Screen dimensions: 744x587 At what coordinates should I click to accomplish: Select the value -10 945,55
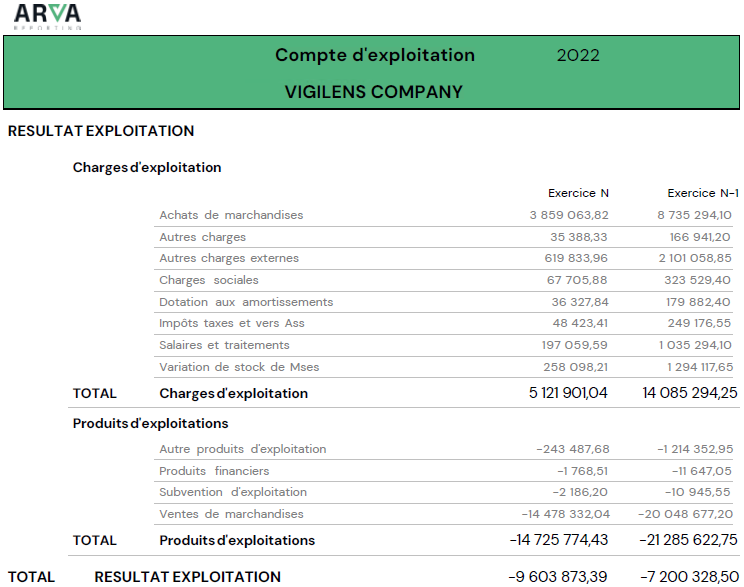click(698, 492)
